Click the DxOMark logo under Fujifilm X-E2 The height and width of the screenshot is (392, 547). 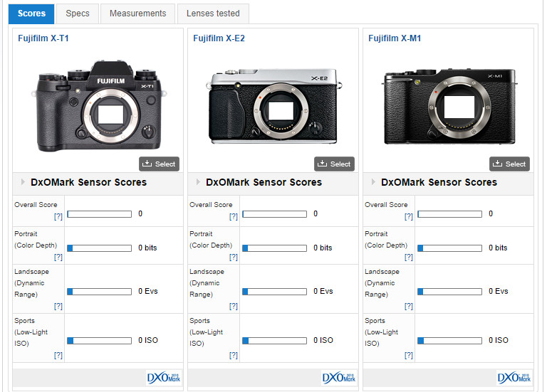[339, 378]
